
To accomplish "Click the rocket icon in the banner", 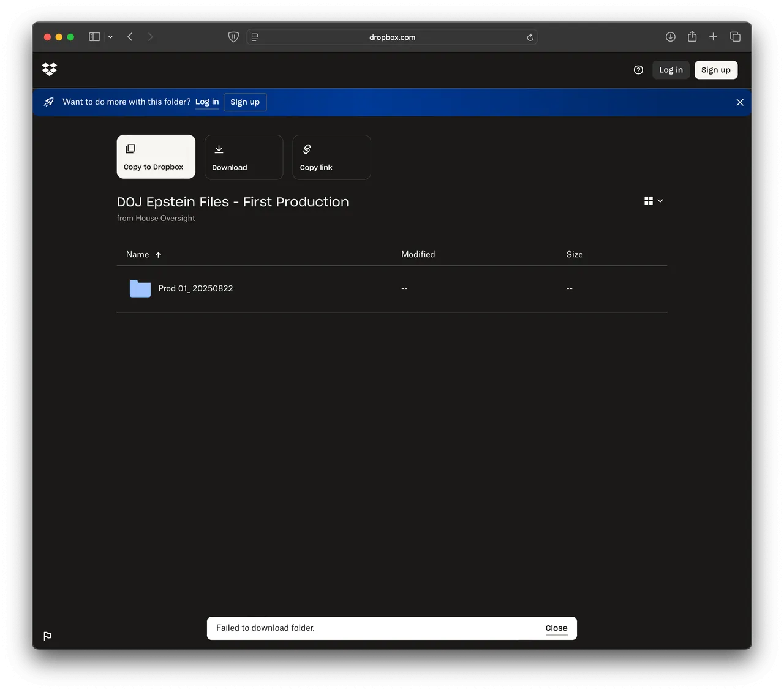I will coord(49,102).
